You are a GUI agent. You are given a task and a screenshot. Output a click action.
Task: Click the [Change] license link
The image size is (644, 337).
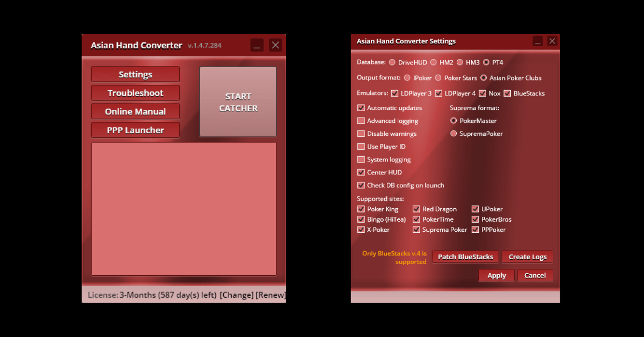pos(236,295)
